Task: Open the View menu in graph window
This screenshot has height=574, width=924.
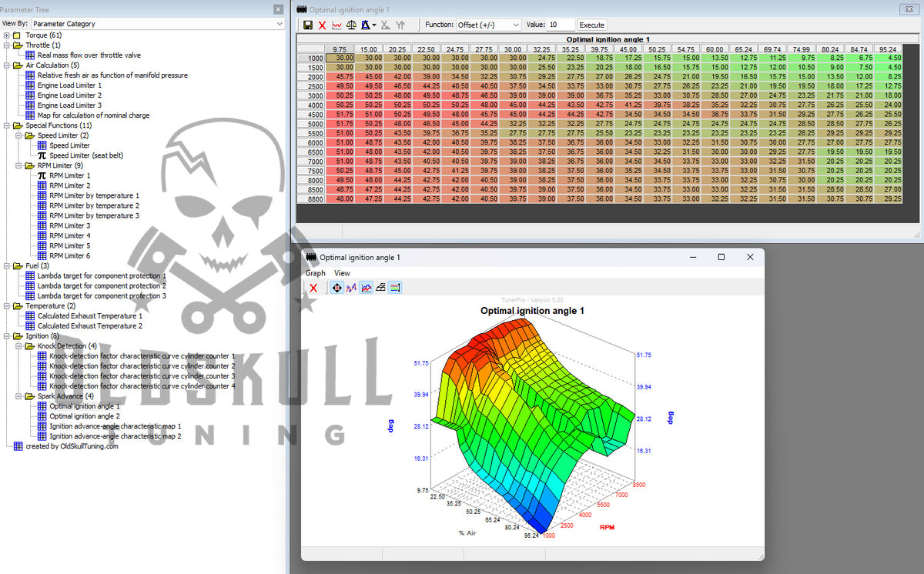Action: [342, 273]
